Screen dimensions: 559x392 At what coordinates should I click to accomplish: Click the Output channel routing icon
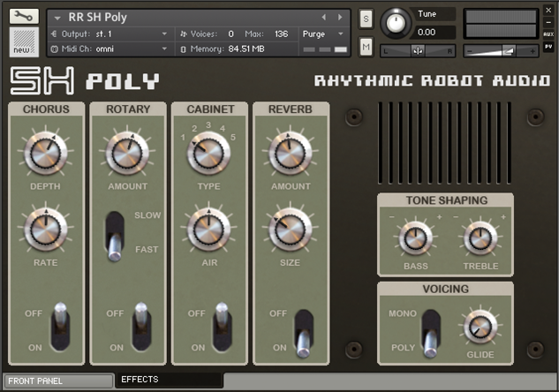point(54,34)
